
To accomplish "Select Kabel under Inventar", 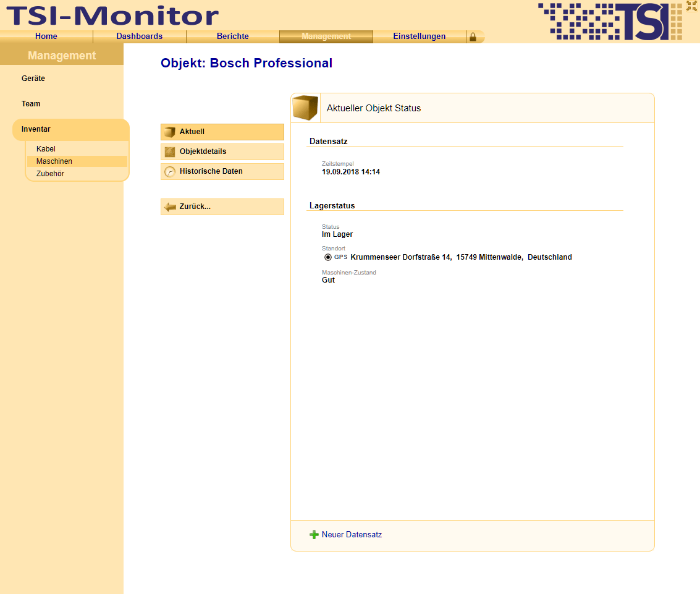I will (46, 149).
